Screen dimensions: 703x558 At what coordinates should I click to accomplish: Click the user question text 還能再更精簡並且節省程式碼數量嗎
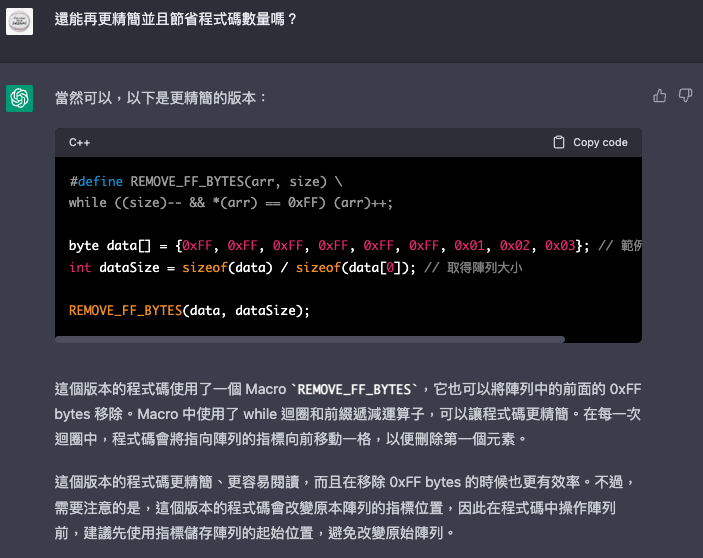(175, 19)
